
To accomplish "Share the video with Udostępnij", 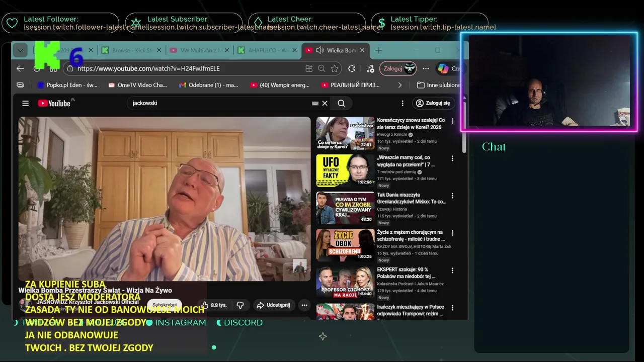I will coord(273,305).
